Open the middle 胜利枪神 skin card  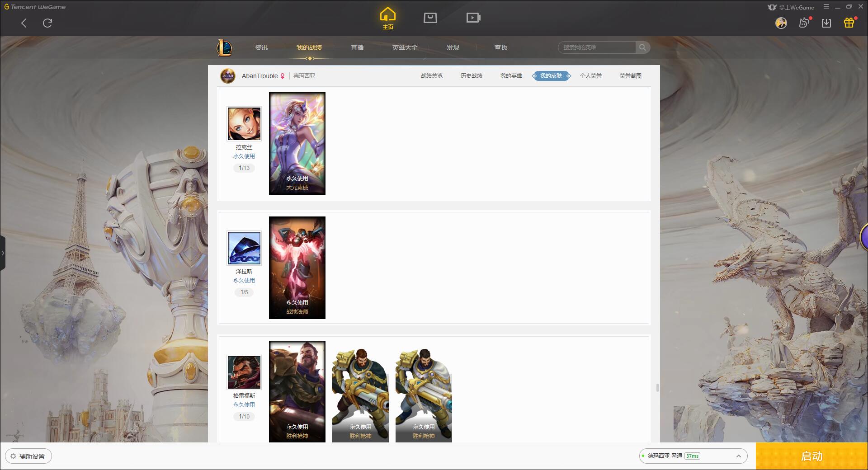click(x=360, y=391)
